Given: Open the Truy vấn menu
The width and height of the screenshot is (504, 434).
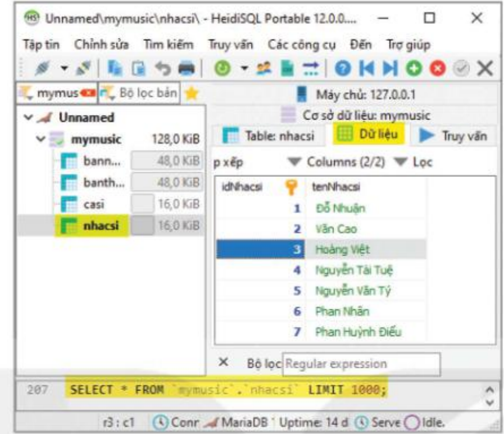Looking at the screenshot, I should [230, 45].
